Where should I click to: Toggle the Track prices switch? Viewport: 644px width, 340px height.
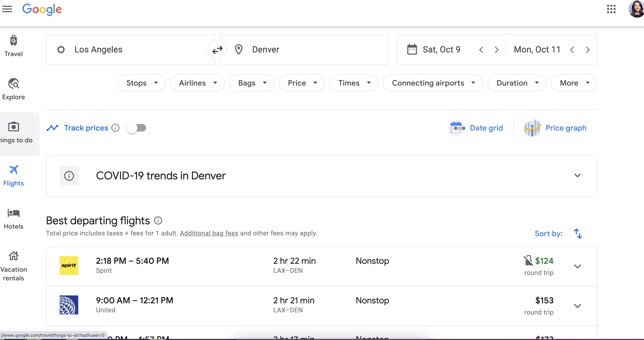137,128
